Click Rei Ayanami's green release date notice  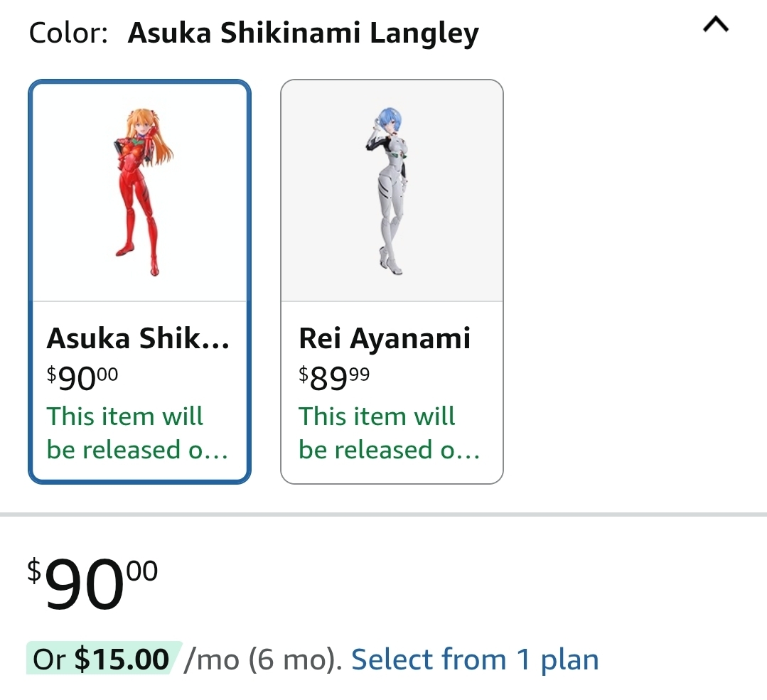(390, 433)
